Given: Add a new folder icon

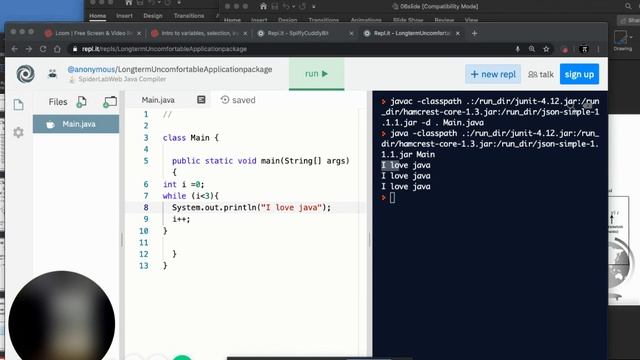Looking at the screenshot, I should (110, 102).
